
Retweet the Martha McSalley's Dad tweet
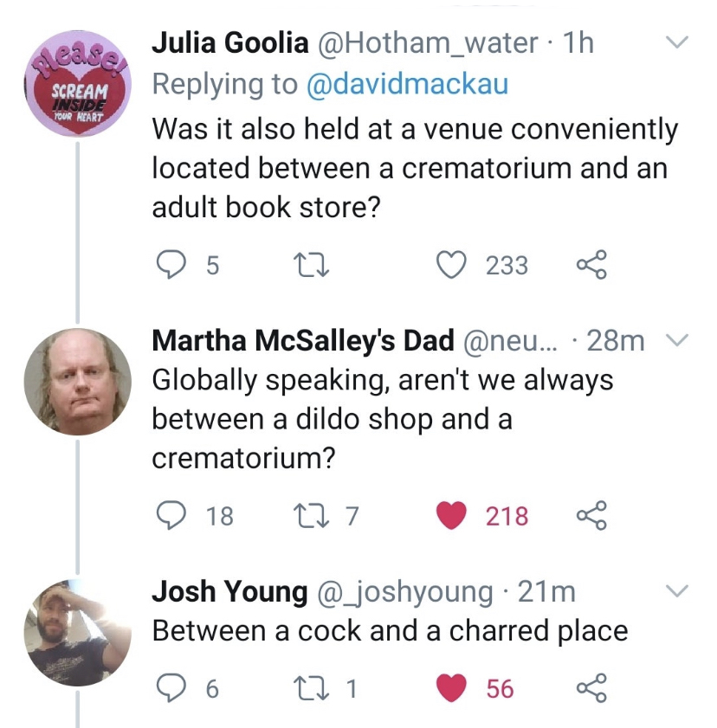click(312, 516)
